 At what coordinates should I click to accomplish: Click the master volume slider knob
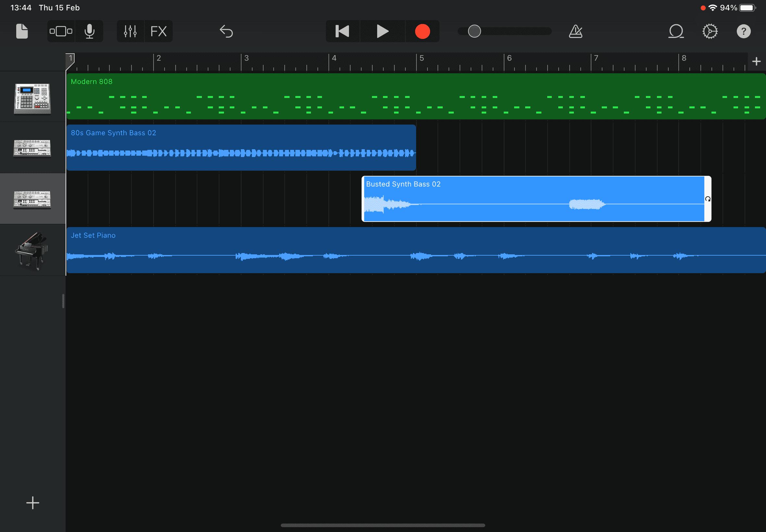(474, 31)
